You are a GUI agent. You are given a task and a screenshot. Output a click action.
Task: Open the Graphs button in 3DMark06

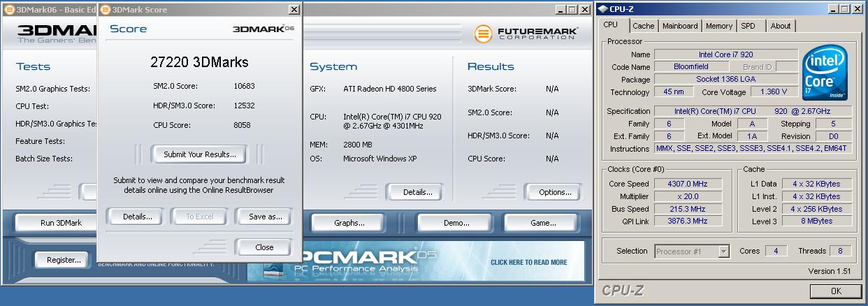tap(349, 223)
